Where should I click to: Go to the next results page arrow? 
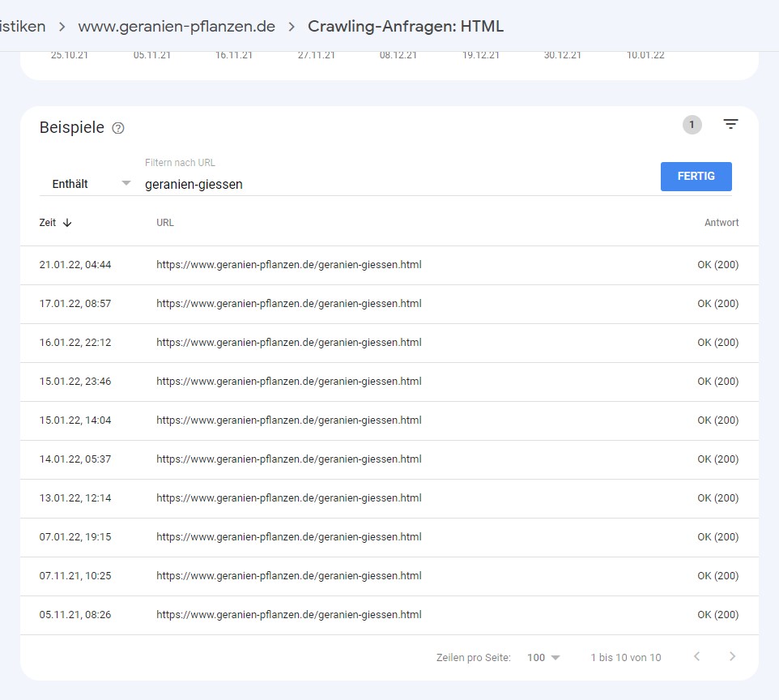[732, 657]
